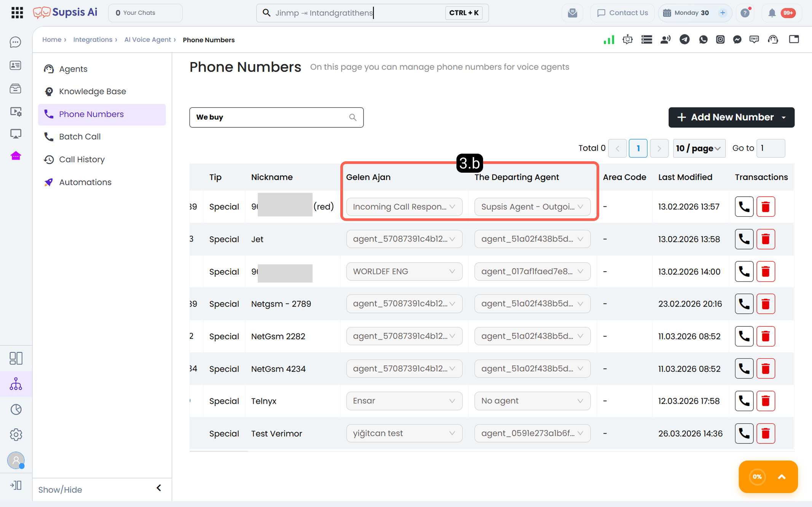Open the integrations network icon in left sidebar
Screen dimensions: 812x507
16,384
